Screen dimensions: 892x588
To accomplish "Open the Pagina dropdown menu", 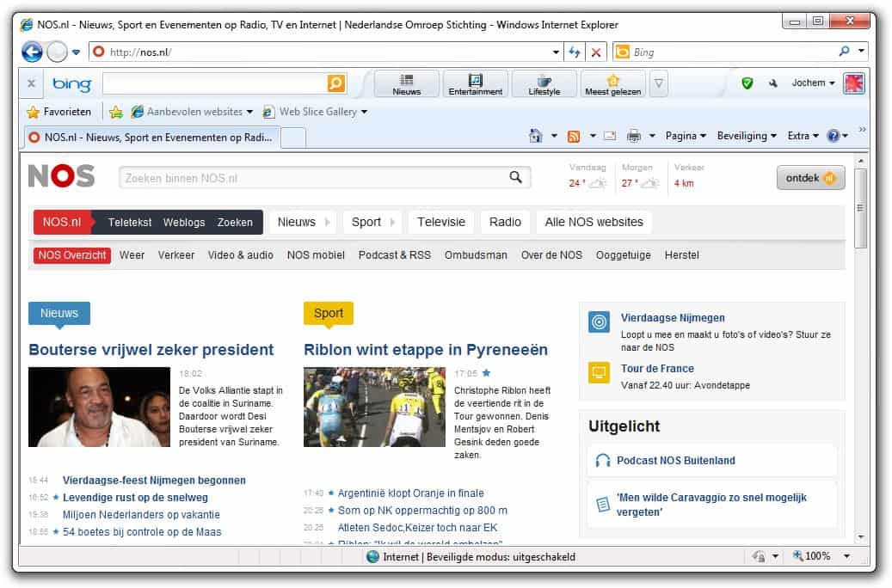I will click(686, 136).
